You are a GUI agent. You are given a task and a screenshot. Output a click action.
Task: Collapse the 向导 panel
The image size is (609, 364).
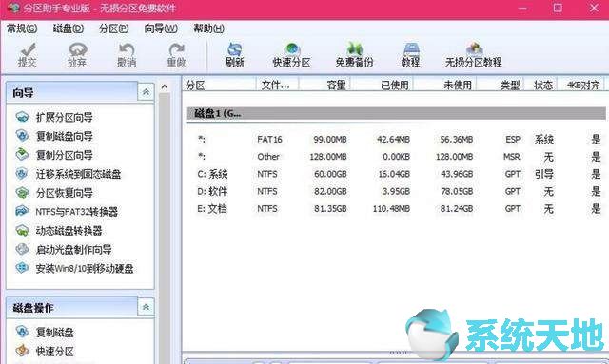click(x=146, y=92)
